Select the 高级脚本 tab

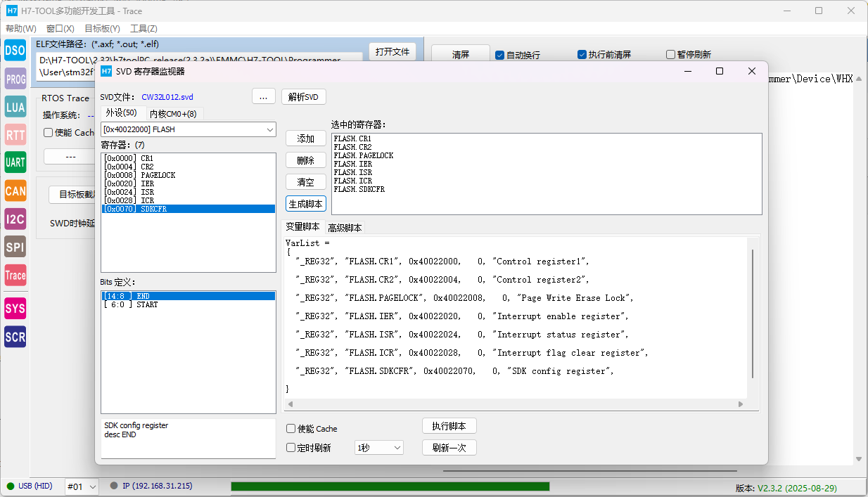click(x=345, y=228)
